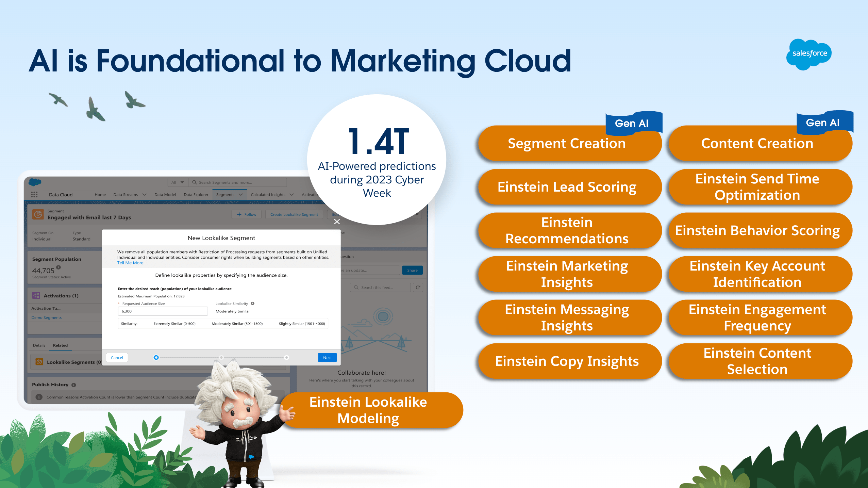Screen dimensions: 868x488
Task: Expand the Calculated Insights chevron
Action: pyautogui.click(x=291, y=195)
